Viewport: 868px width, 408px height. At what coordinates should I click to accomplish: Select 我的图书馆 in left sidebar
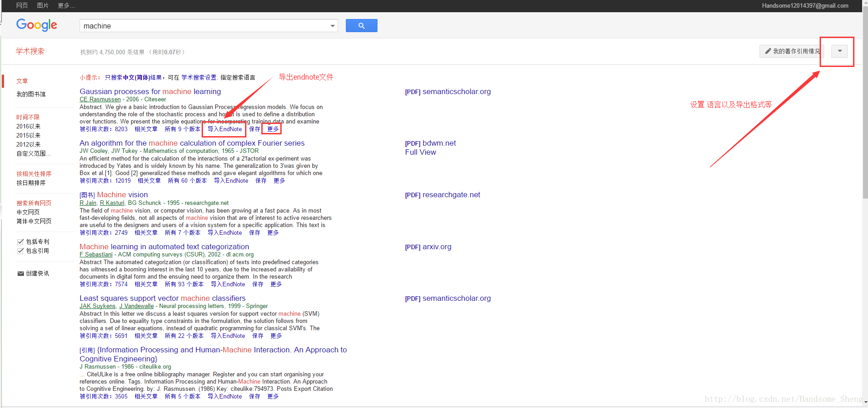pos(31,94)
